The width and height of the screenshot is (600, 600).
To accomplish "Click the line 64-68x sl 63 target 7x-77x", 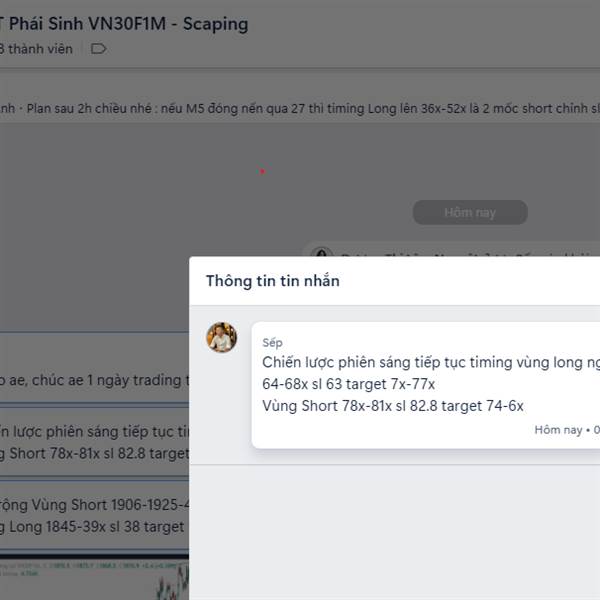I will [349, 384].
